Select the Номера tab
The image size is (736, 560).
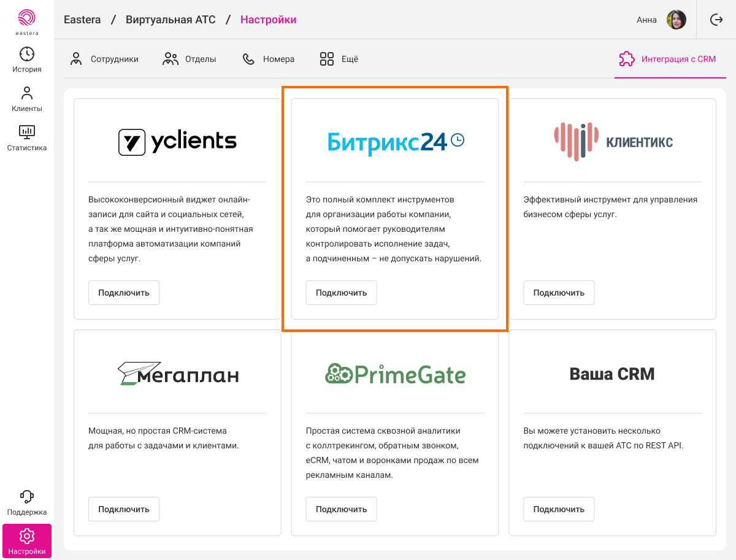coord(269,59)
